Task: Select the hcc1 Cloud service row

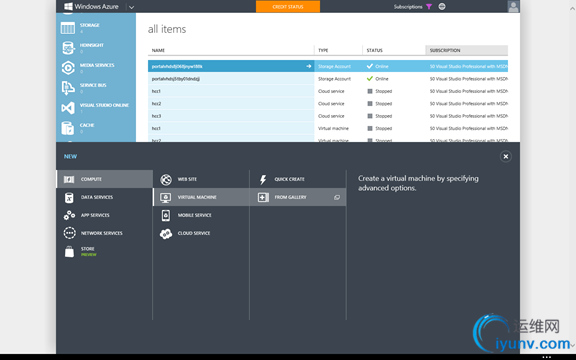Action: (328, 91)
